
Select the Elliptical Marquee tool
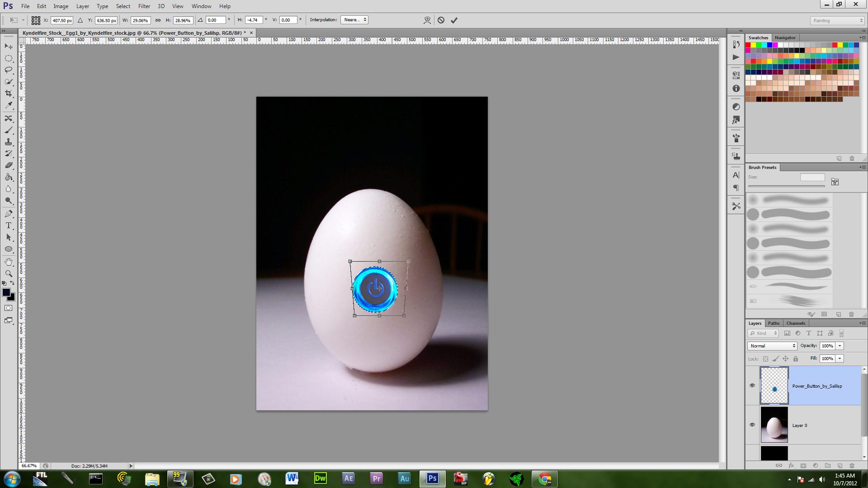(9, 58)
